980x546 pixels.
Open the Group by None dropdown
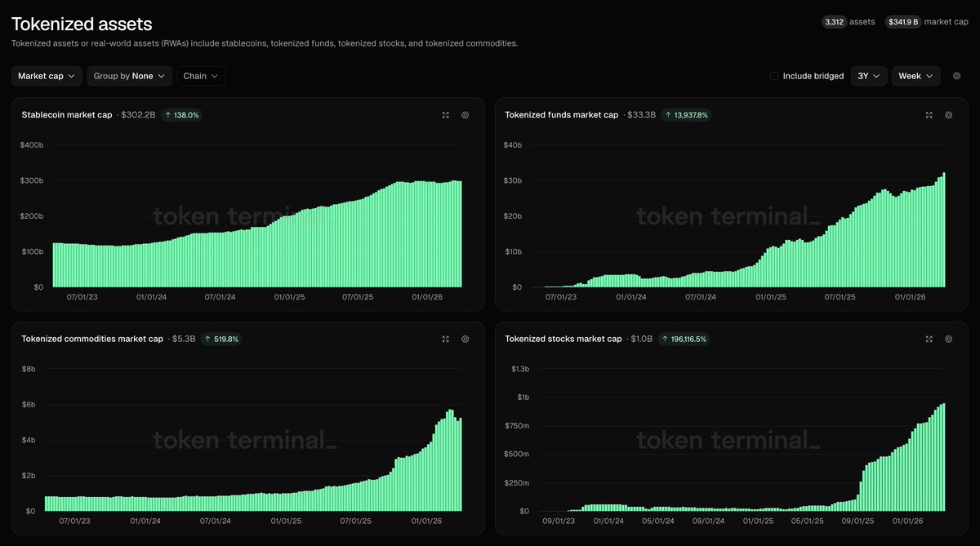point(129,76)
